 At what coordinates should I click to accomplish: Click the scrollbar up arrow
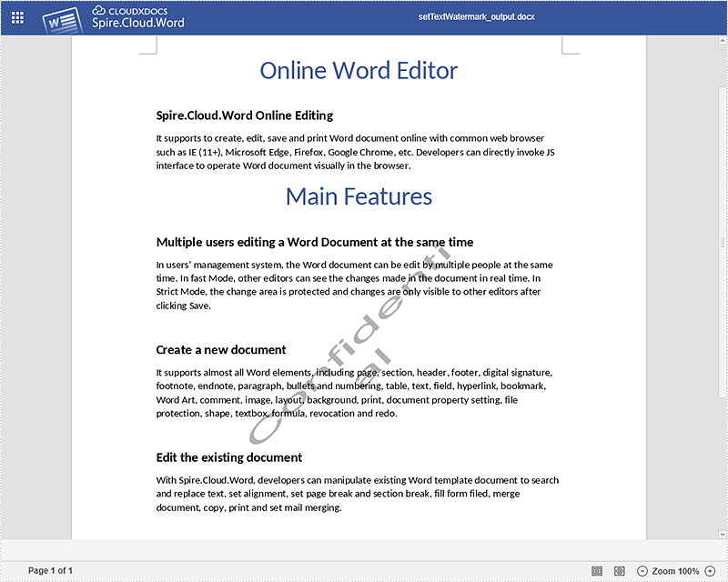coord(723,41)
